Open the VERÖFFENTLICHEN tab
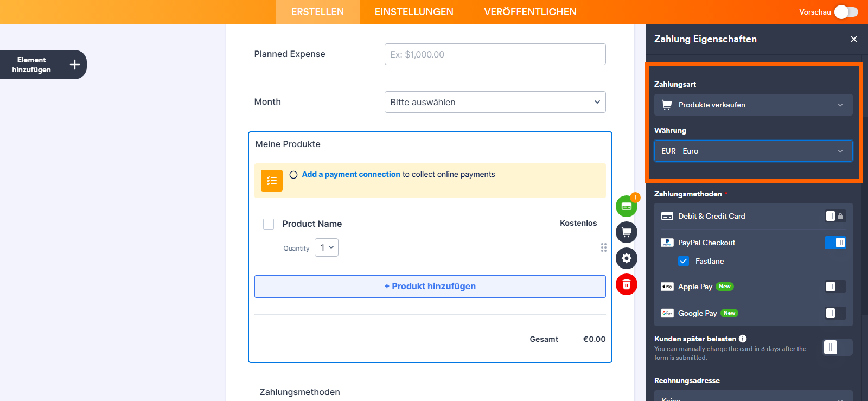The image size is (868, 401). (530, 11)
